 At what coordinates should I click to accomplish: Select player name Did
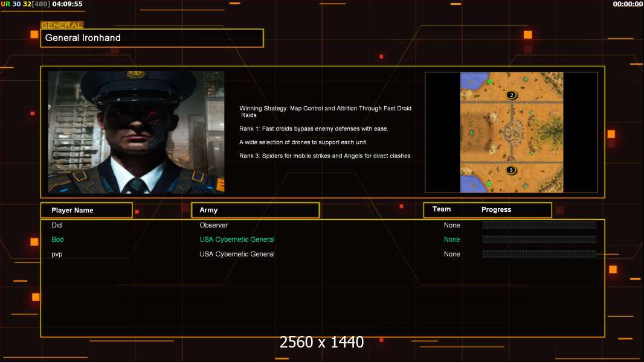coord(57,225)
